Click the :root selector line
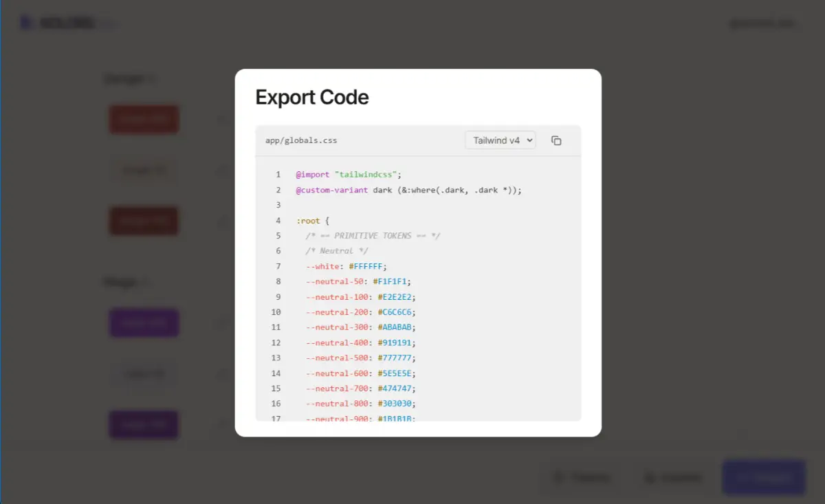This screenshot has height=504, width=825. click(x=313, y=221)
